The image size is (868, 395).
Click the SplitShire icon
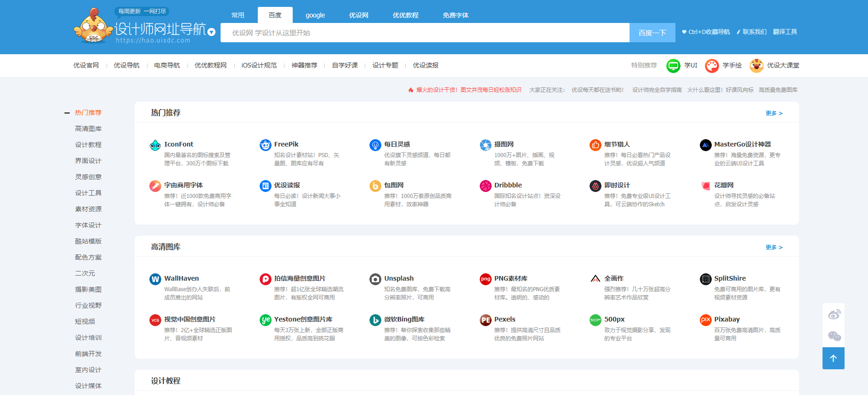[x=705, y=279]
